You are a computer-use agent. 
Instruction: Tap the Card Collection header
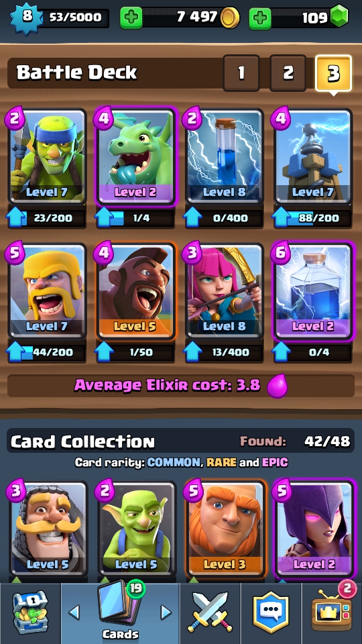point(82,442)
